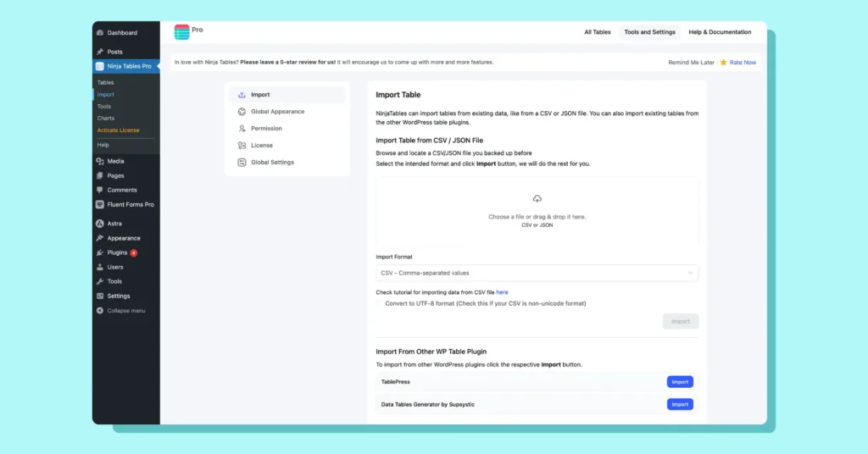This screenshot has width=868, height=454.
Task: Click 'Data Tables Generator by Supsystic' label
Action: point(427,405)
